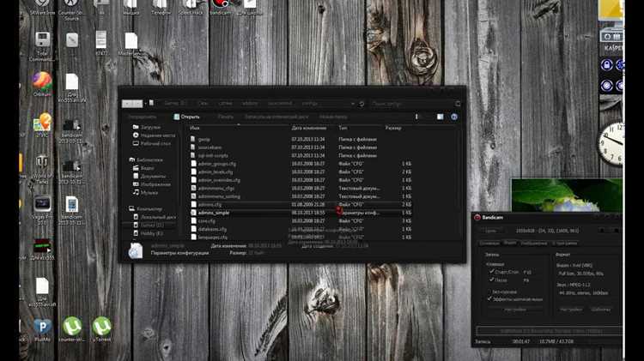Screen dimensions: 644x361
Task: Click the Открыть button in Explorer toolbar
Action: (x=186, y=117)
